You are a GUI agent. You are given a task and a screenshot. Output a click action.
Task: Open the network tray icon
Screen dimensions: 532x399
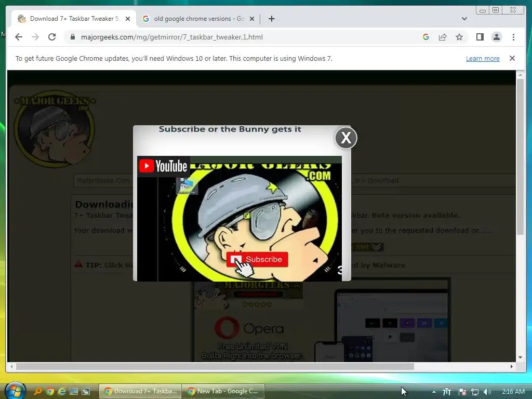(x=475, y=392)
